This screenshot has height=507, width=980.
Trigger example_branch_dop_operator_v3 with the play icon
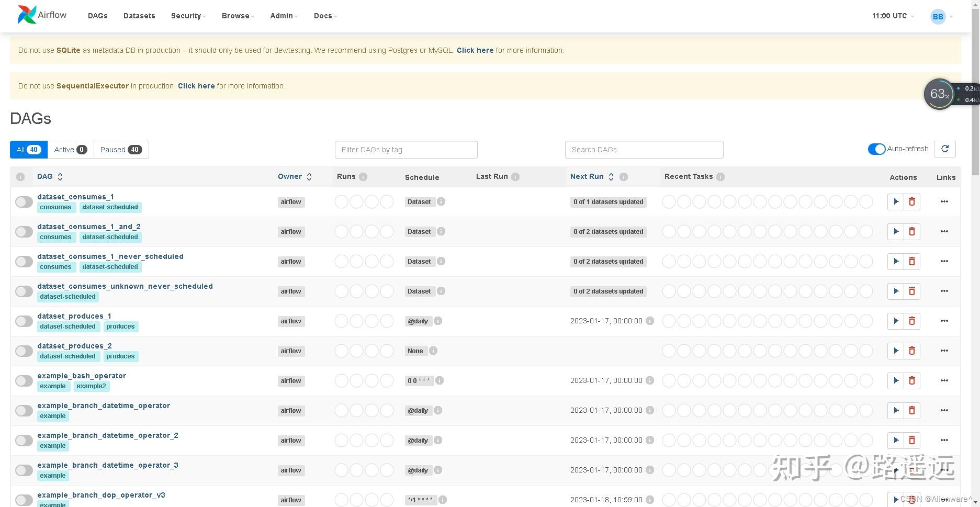896,500
